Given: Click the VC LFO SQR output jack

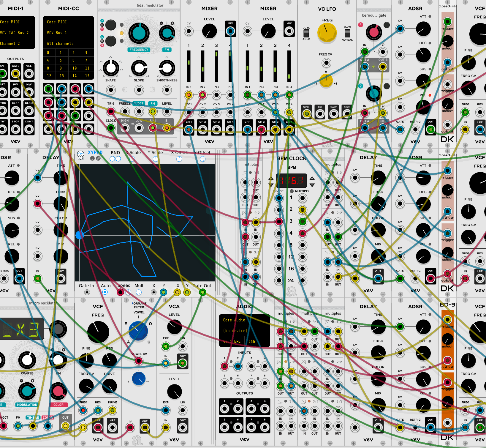Looking at the screenshot, I should click(x=347, y=113).
